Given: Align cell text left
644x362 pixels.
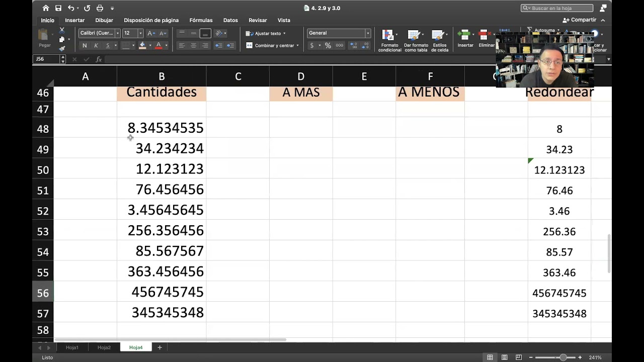Looking at the screenshot, I should [x=182, y=46].
